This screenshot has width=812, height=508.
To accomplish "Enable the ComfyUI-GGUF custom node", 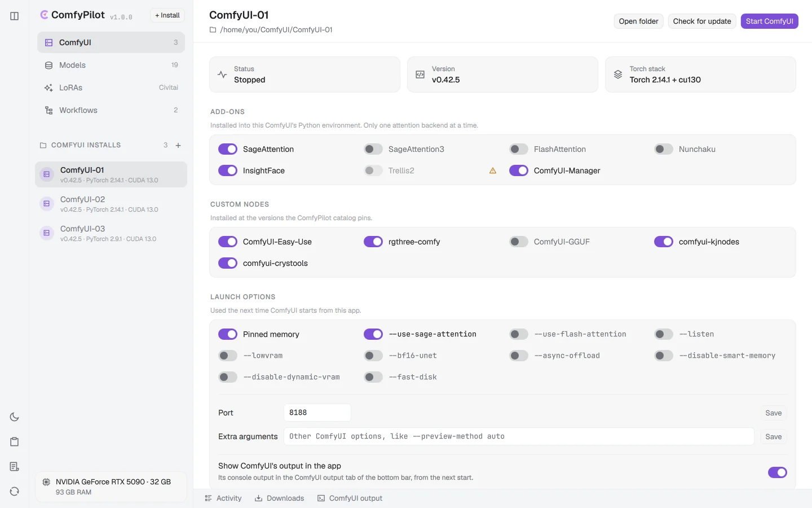I will tap(519, 242).
